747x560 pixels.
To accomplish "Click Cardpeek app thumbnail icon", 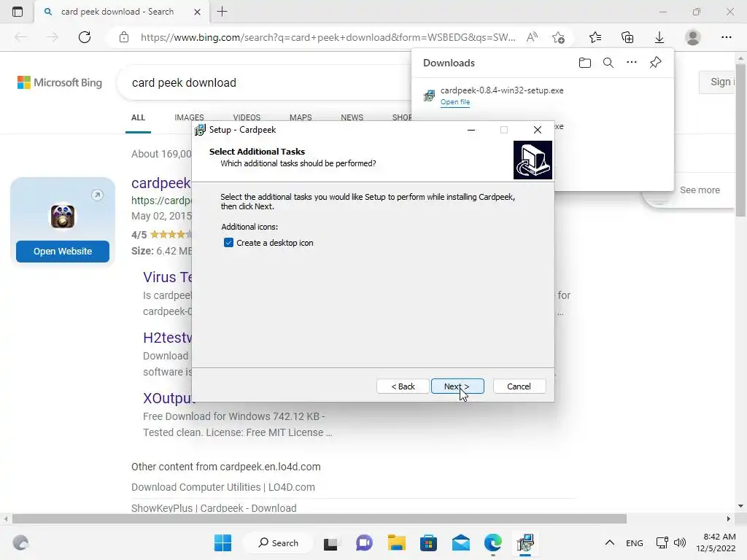I will click(63, 216).
